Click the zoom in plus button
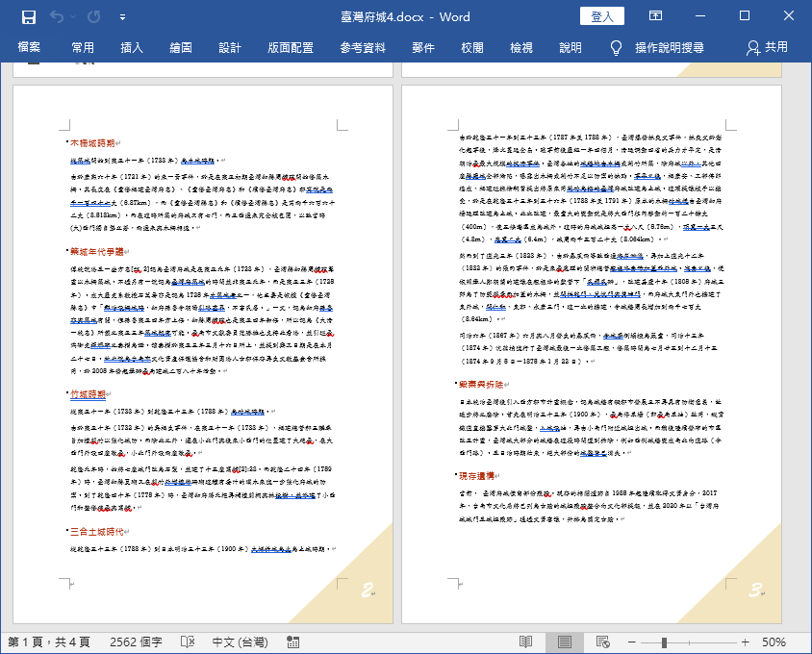The width and height of the screenshot is (812, 654). [x=746, y=642]
